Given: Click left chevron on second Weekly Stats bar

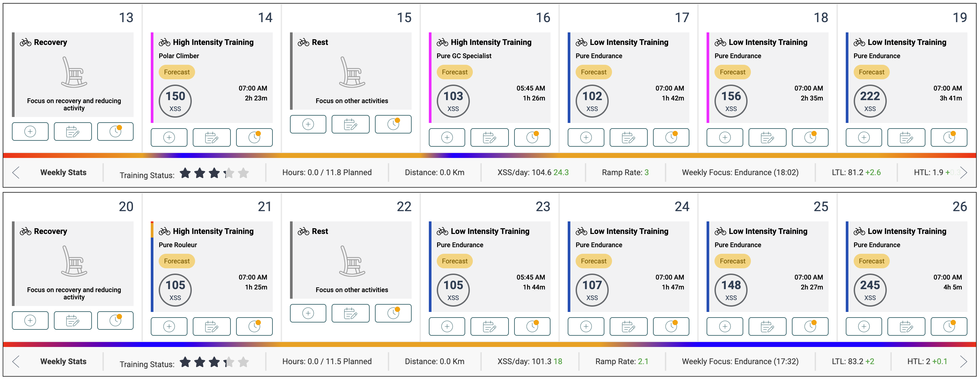Looking at the screenshot, I should (16, 362).
